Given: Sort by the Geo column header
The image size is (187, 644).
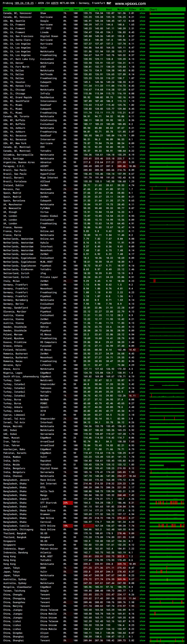Looking at the screenshot, I should (x=6, y=10).
